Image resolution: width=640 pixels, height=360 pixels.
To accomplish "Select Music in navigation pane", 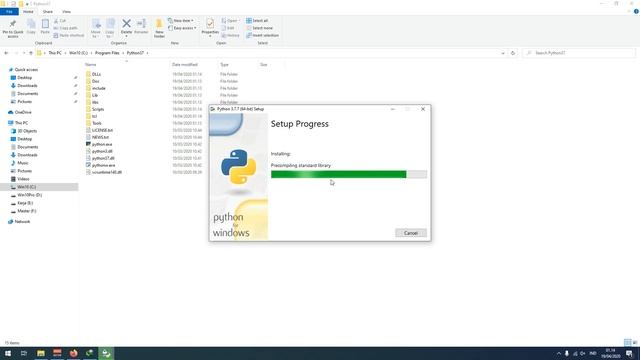I will [x=23, y=163].
